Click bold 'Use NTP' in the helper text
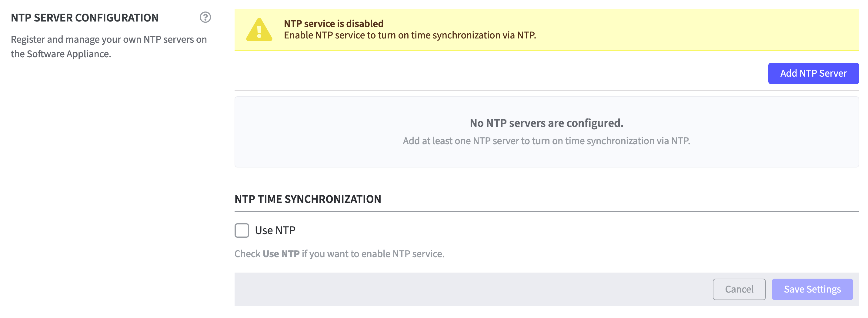868x318 pixels. pyautogui.click(x=281, y=254)
